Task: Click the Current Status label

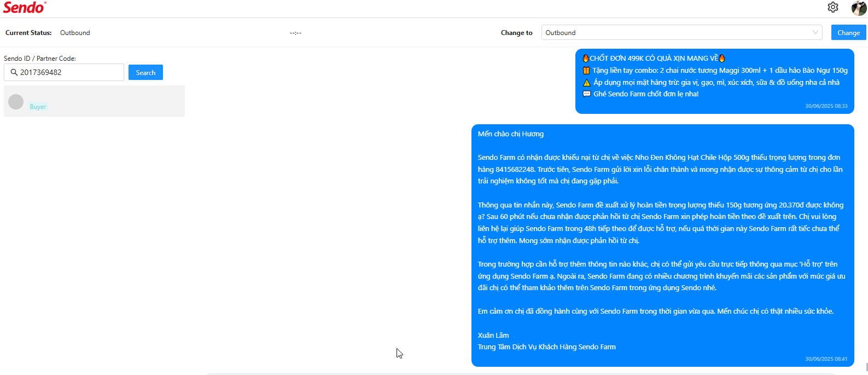Action: pos(28,33)
